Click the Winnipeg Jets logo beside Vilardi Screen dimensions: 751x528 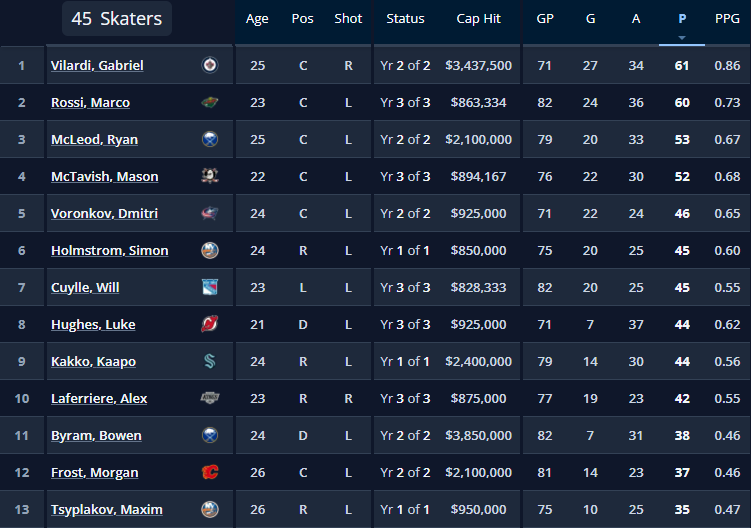click(x=210, y=65)
